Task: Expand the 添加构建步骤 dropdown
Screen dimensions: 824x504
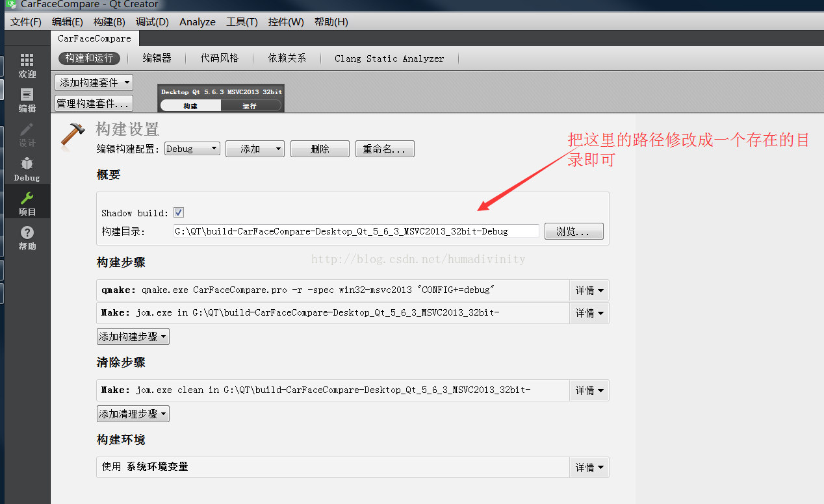Action: click(x=133, y=336)
